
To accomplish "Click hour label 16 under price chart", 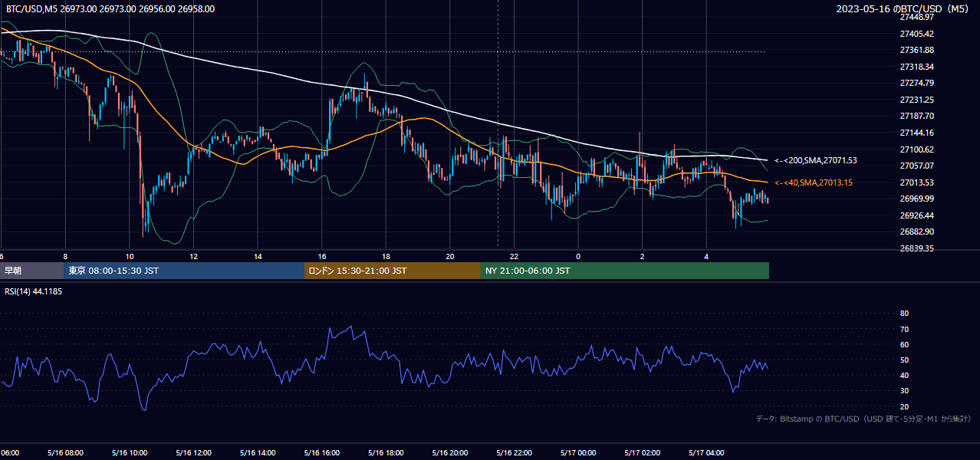I will point(322,256).
